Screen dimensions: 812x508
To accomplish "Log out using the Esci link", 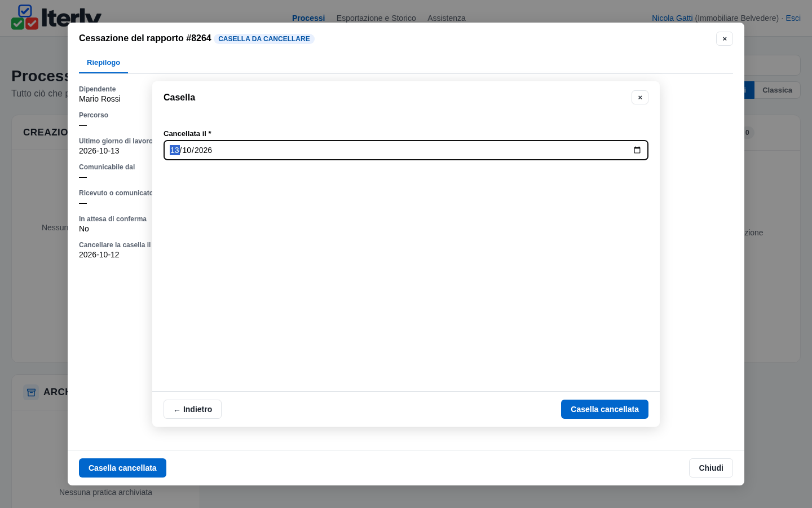I will tap(793, 18).
